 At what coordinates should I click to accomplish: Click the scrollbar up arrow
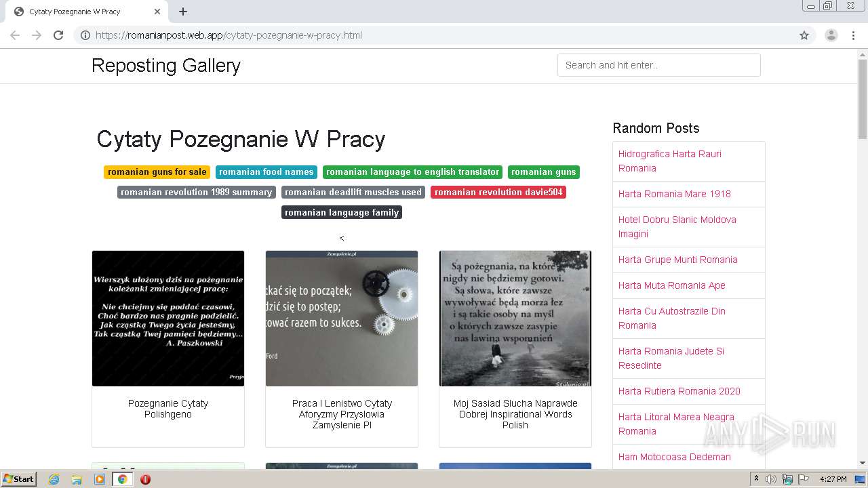coord(863,54)
